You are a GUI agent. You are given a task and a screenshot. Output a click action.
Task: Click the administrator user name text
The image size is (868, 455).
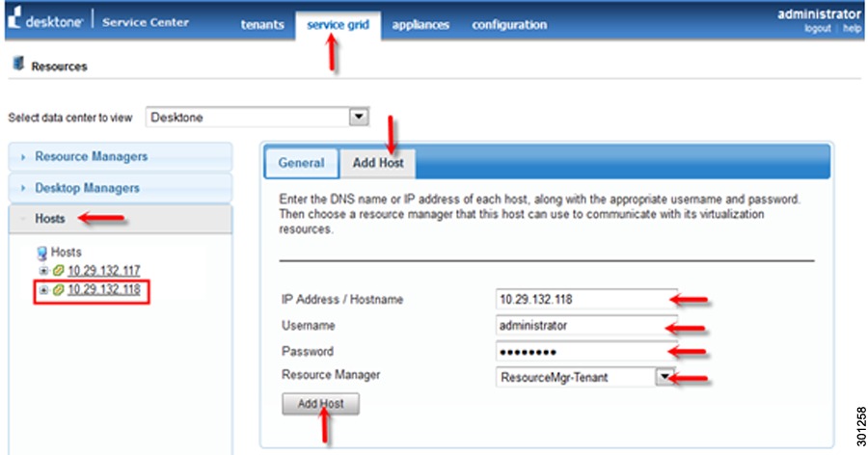[819, 13]
